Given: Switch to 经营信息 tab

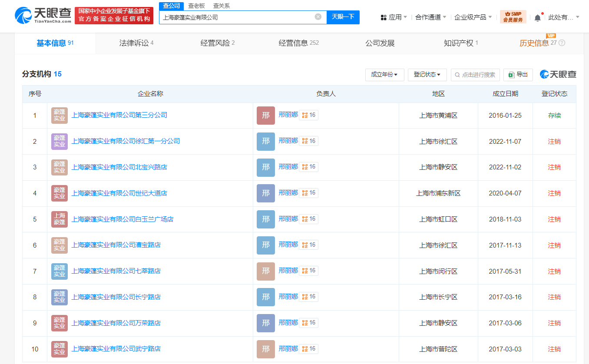Looking at the screenshot, I should [299, 43].
